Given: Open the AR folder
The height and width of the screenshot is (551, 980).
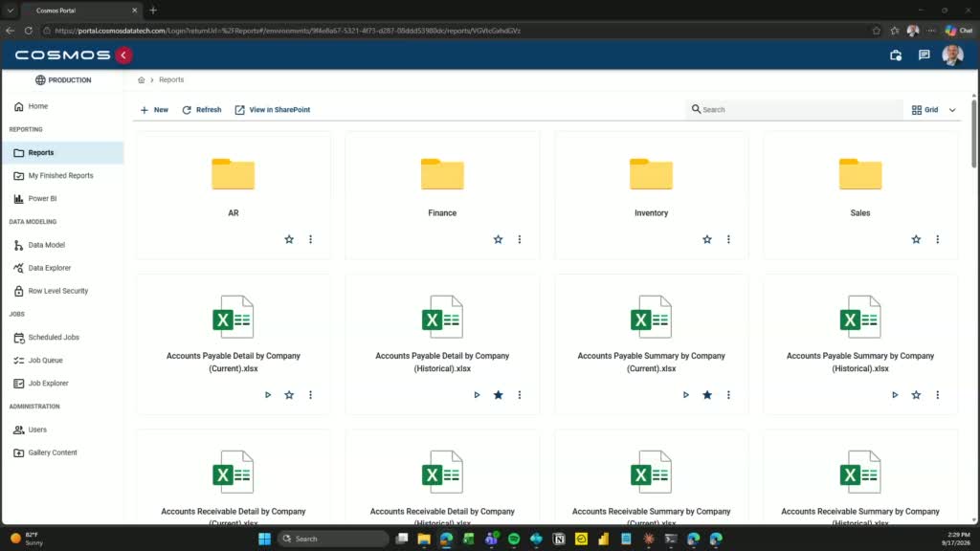Looking at the screenshot, I should [x=234, y=174].
